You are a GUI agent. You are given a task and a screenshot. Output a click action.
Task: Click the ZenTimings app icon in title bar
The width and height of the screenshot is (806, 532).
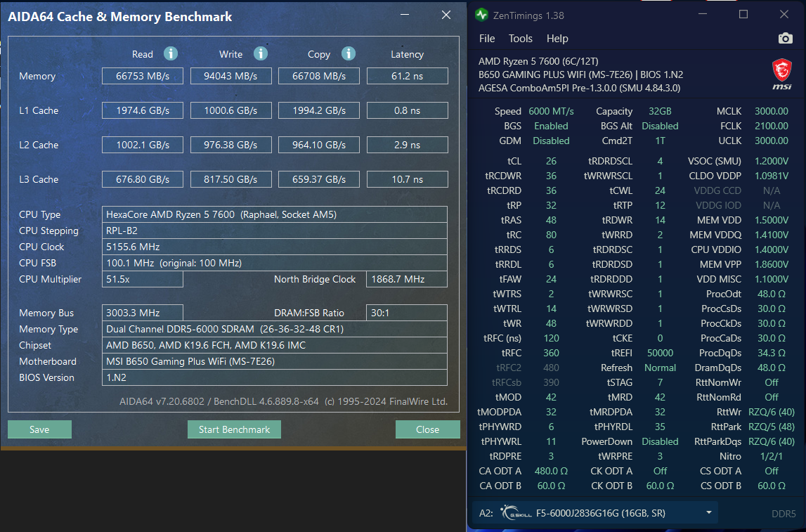coord(481,15)
